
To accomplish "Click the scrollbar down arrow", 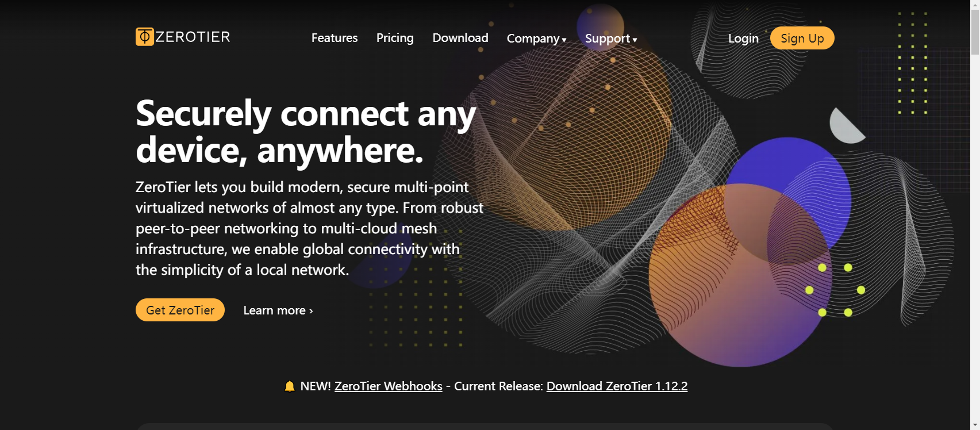I will tap(975, 426).
